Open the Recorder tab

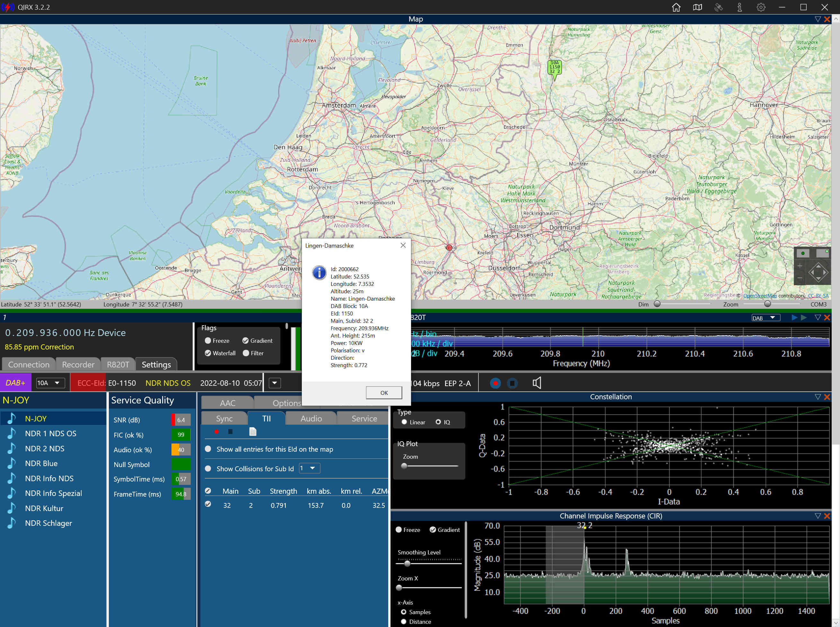click(78, 364)
